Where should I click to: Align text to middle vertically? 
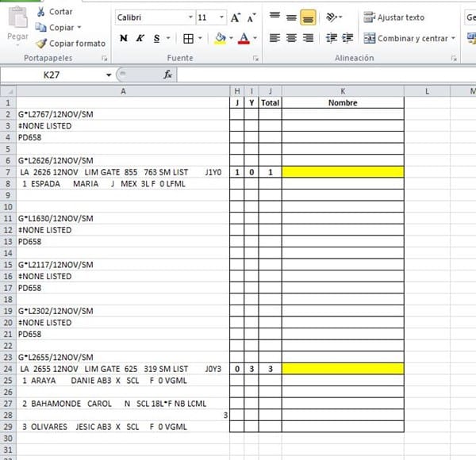(x=291, y=17)
